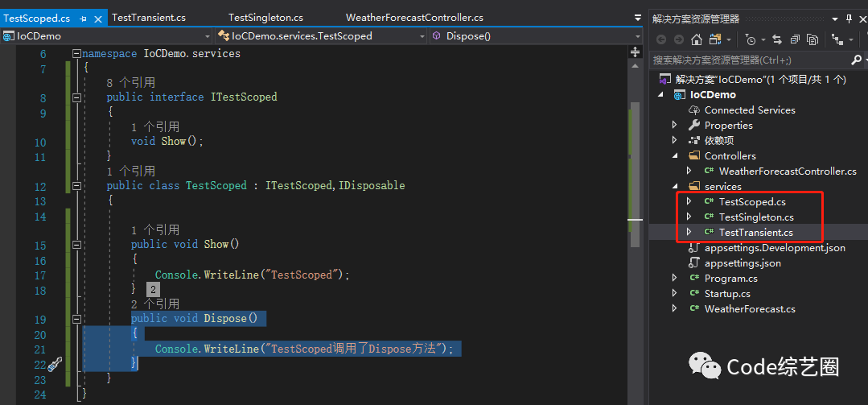Image resolution: width=868 pixels, height=405 pixels.
Task: Click the editor vertical scrollbar track
Action: [x=635, y=233]
